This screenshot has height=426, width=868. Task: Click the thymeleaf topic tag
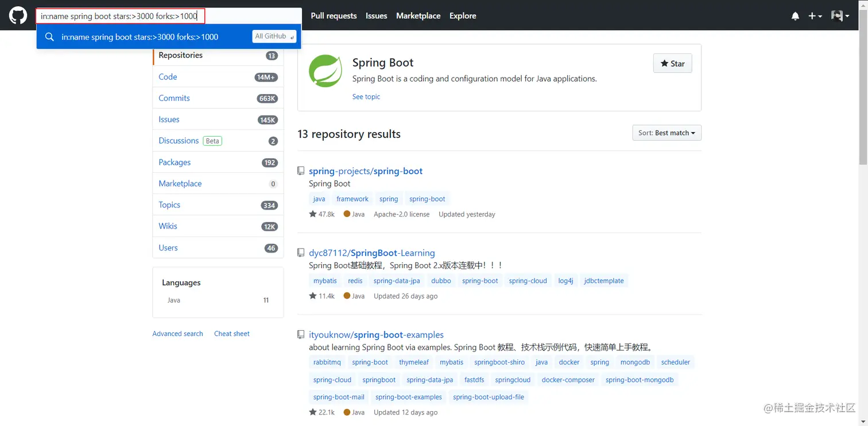pyautogui.click(x=414, y=362)
